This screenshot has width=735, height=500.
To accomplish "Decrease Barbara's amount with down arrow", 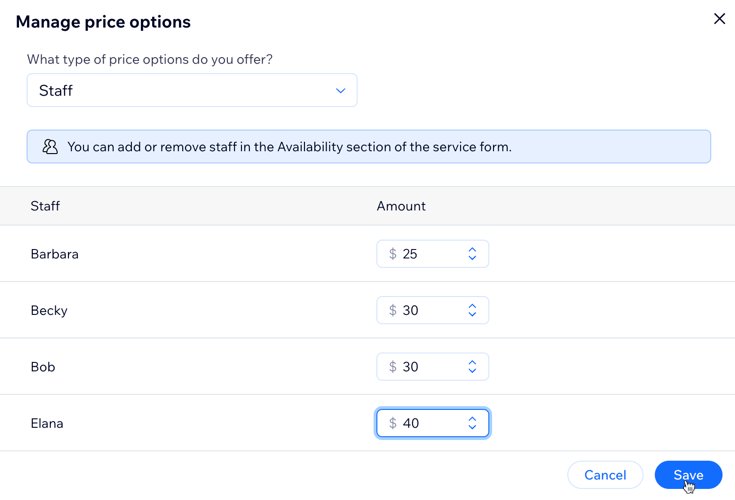I will 472,258.
